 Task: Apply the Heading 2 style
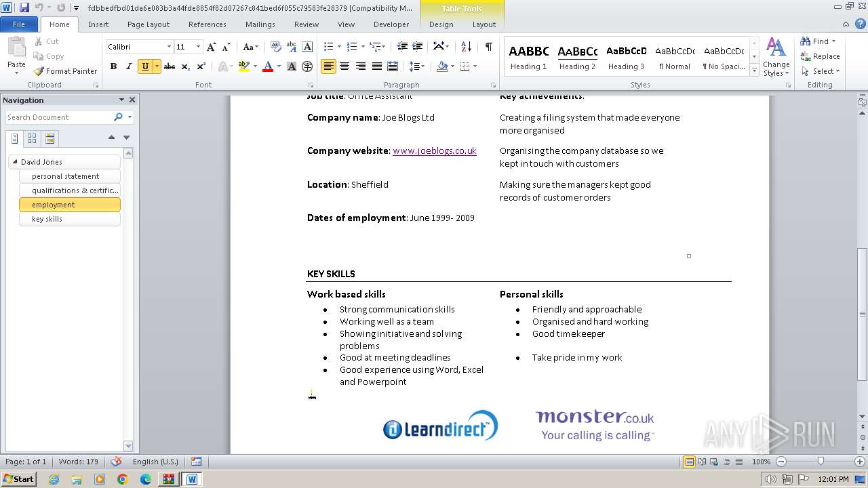tap(577, 57)
